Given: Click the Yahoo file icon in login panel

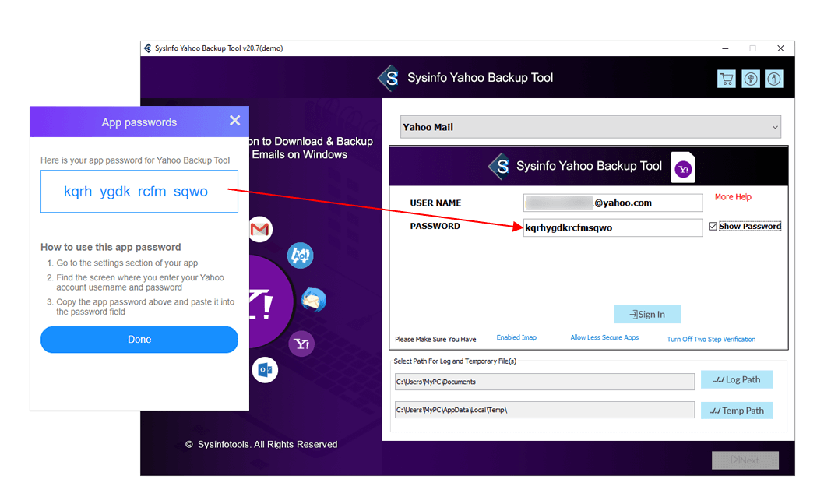Looking at the screenshot, I should [x=682, y=167].
